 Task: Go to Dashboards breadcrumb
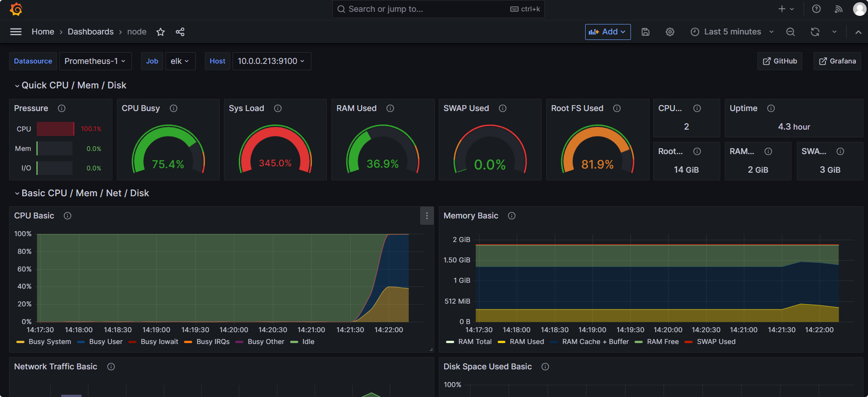pos(91,32)
